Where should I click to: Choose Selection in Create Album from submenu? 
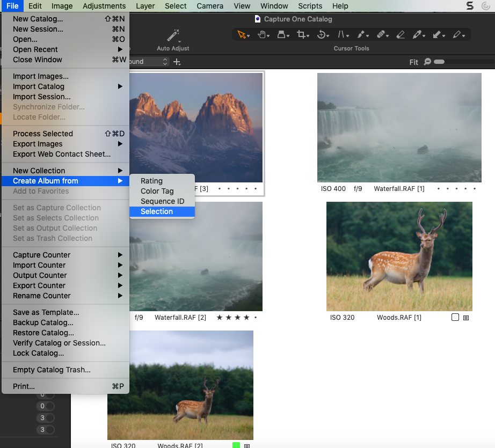(x=162, y=211)
